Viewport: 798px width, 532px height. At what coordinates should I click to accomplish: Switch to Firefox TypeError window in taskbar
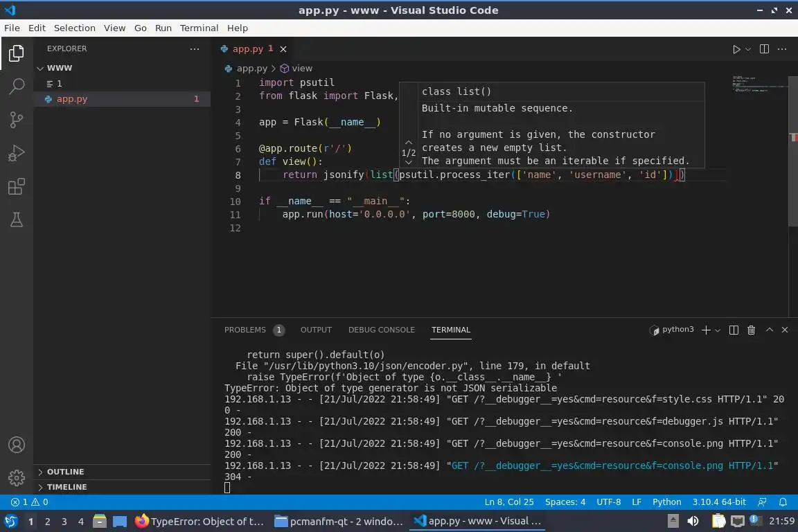(x=200, y=522)
